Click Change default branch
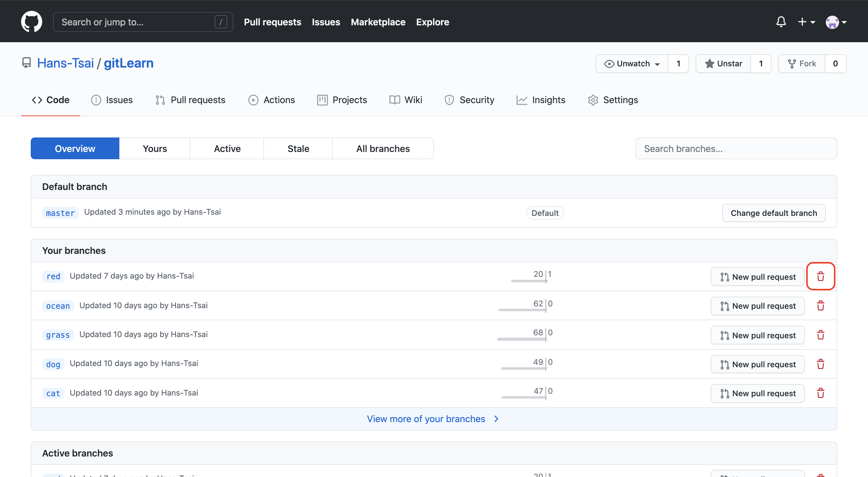Image resolution: width=868 pixels, height=477 pixels. (774, 213)
